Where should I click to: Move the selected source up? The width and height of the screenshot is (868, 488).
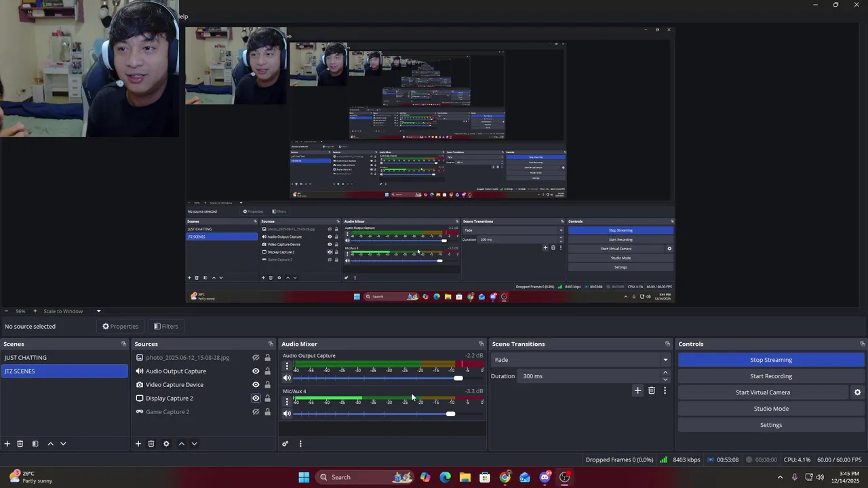181,444
